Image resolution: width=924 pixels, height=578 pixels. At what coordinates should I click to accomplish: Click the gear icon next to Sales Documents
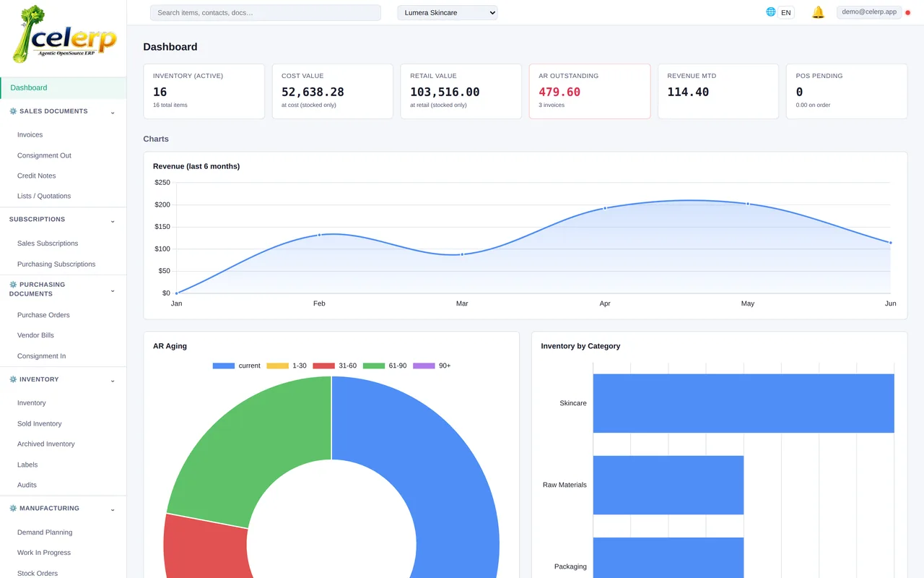pos(13,111)
